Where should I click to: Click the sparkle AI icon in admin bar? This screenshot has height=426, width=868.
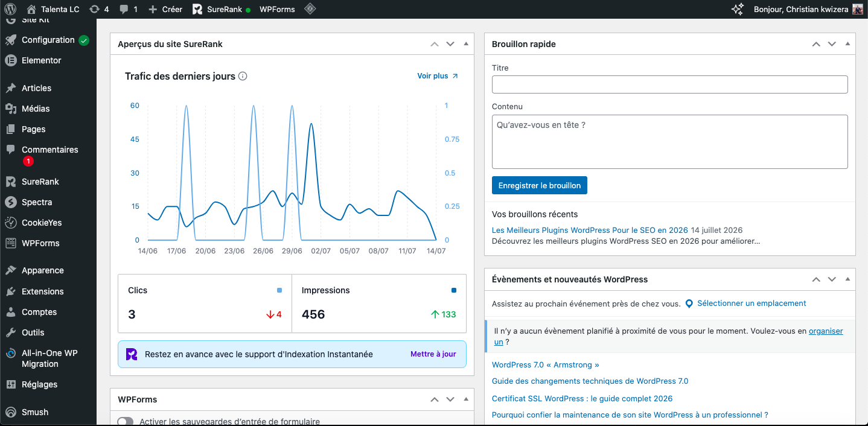[x=737, y=9]
